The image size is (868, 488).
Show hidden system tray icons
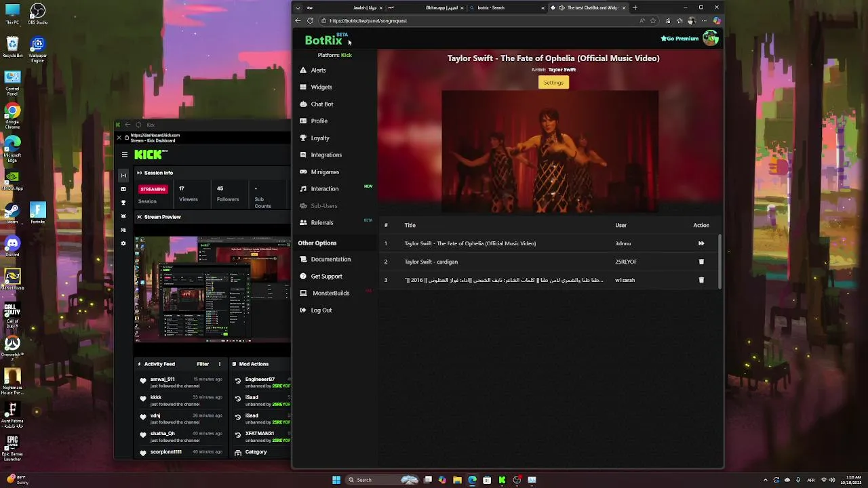[766, 480]
